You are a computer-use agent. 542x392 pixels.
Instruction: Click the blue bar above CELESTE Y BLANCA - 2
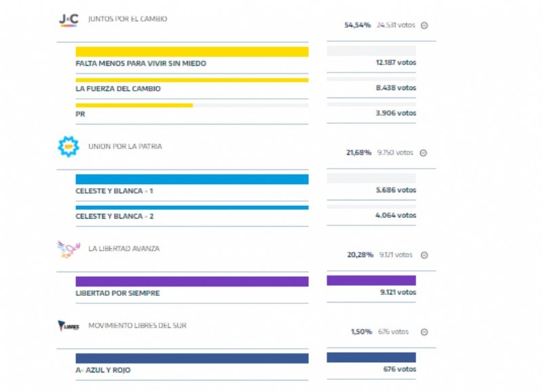point(192,208)
